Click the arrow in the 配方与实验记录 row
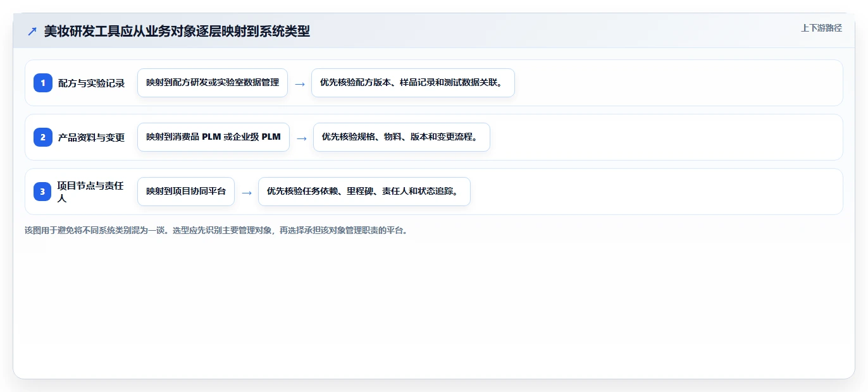The width and height of the screenshot is (868, 392). (x=300, y=83)
